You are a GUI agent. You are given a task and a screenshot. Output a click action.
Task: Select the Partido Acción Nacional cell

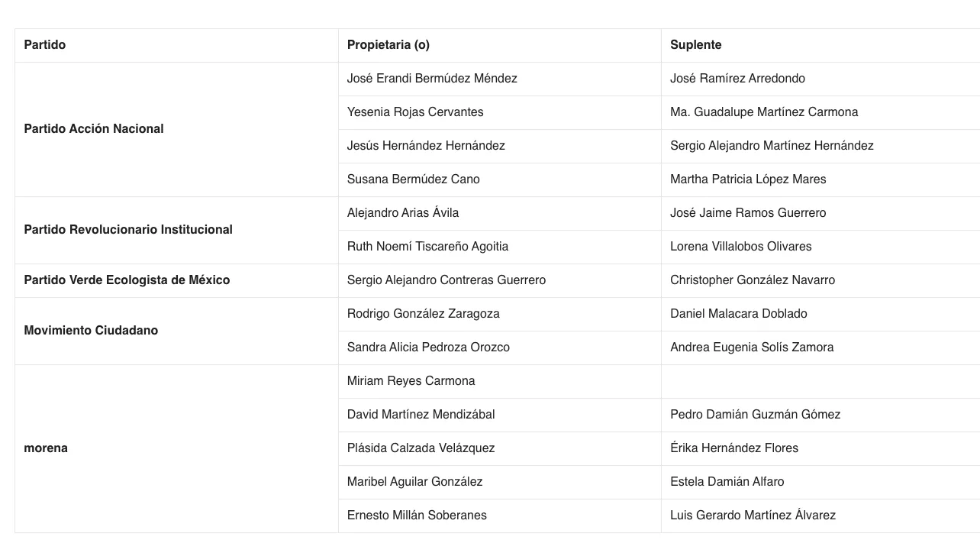pos(94,129)
